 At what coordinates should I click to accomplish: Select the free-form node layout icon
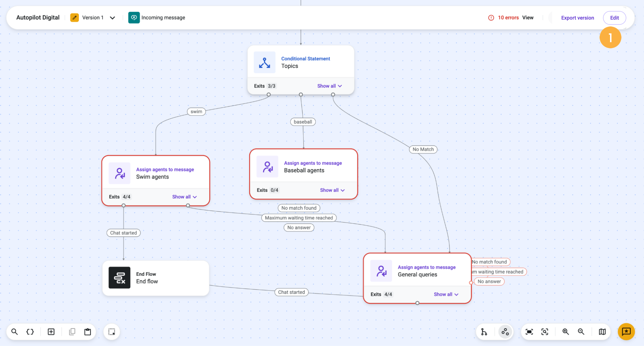point(505,332)
